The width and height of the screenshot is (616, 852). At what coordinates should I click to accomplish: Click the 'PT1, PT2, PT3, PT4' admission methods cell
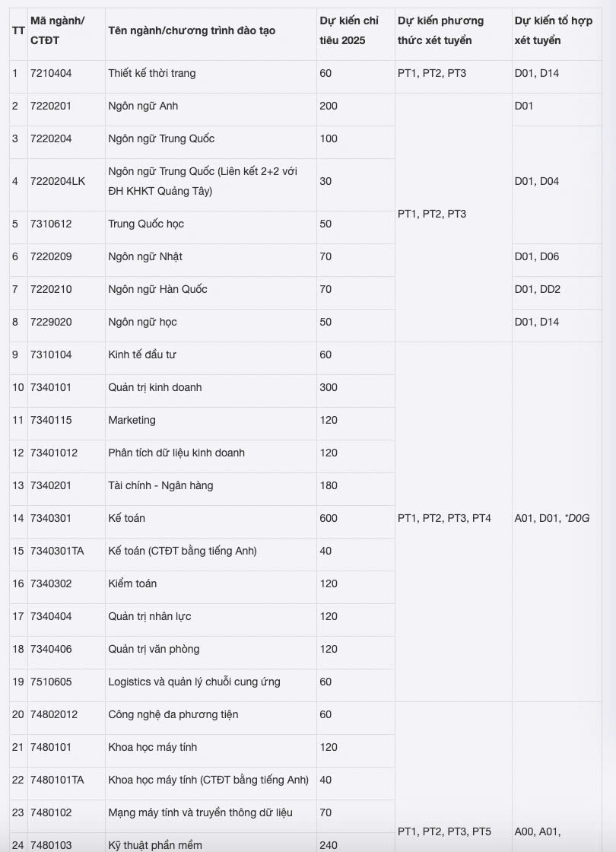[444, 518]
